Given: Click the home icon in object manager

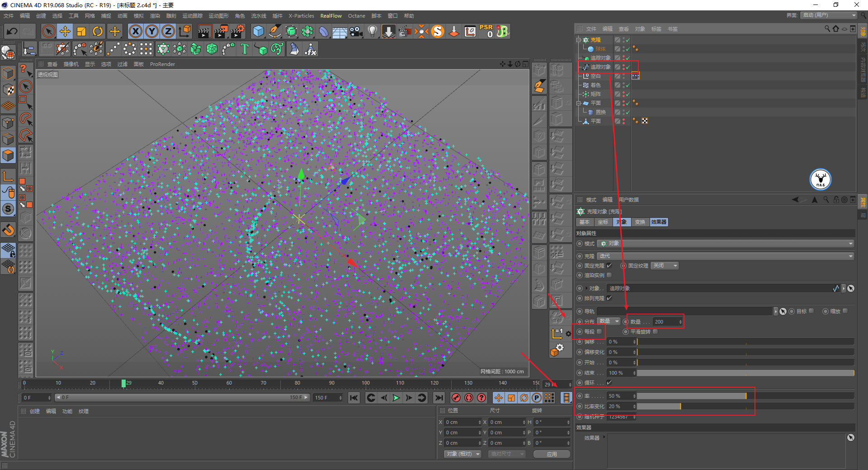Looking at the screenshot, I should (835, 28).
